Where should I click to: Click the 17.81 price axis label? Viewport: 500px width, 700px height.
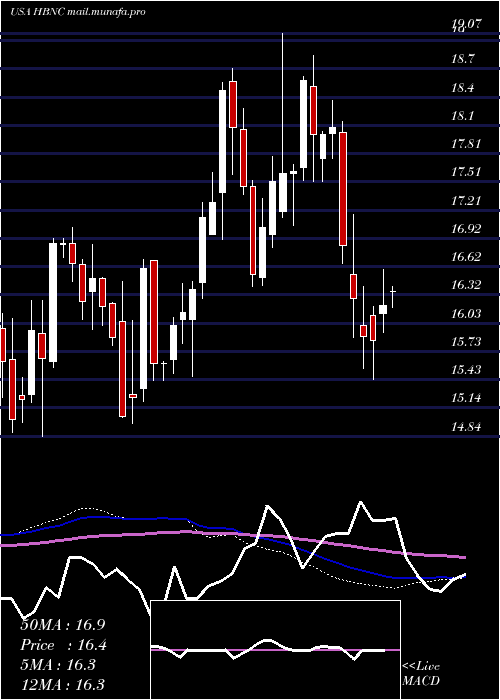tap(465, 144)
